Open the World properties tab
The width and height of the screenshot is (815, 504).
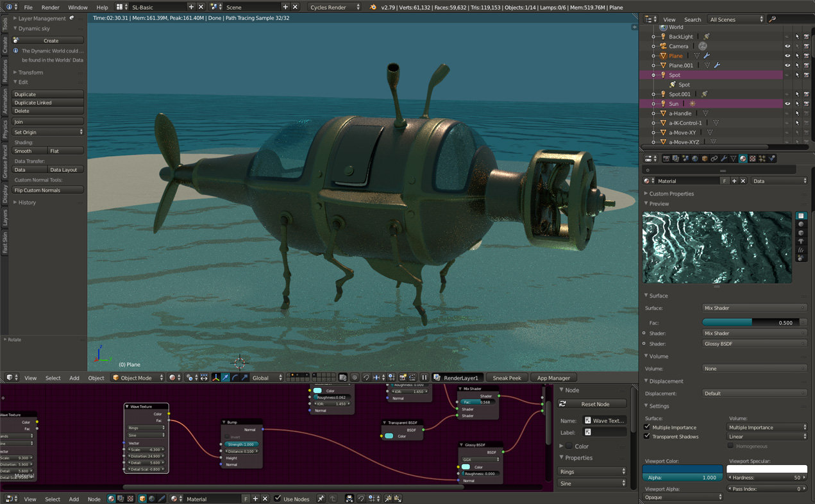(x=695, y=158)
